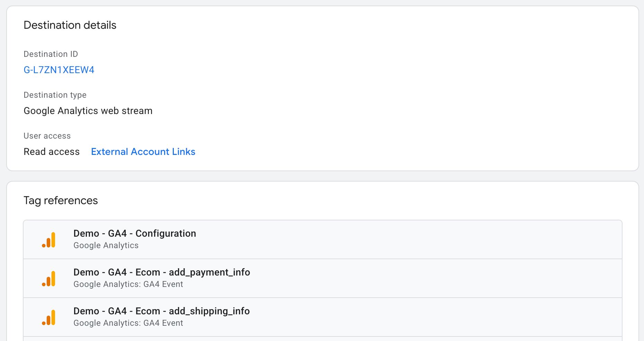Click the 'Read access' text
Image resolution: width=644 pixels, height=341 pixels.
tap(52, 152)
